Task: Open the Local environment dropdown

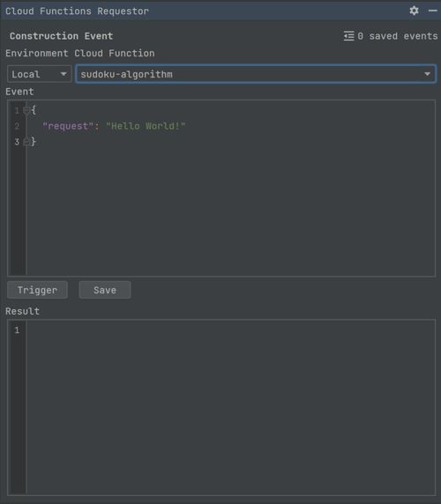Action: pyautogui.click(x=39, y=74)
